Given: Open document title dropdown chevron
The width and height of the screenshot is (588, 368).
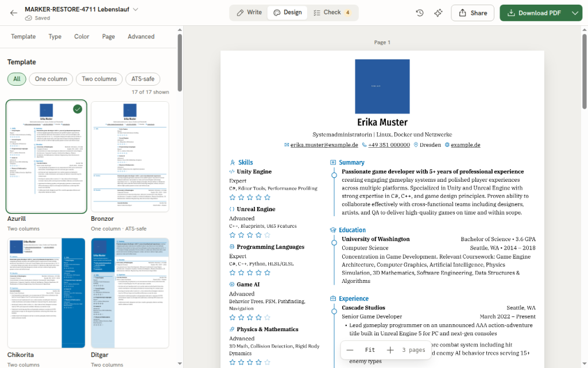Looking at the screenshot, I should 136,9.
